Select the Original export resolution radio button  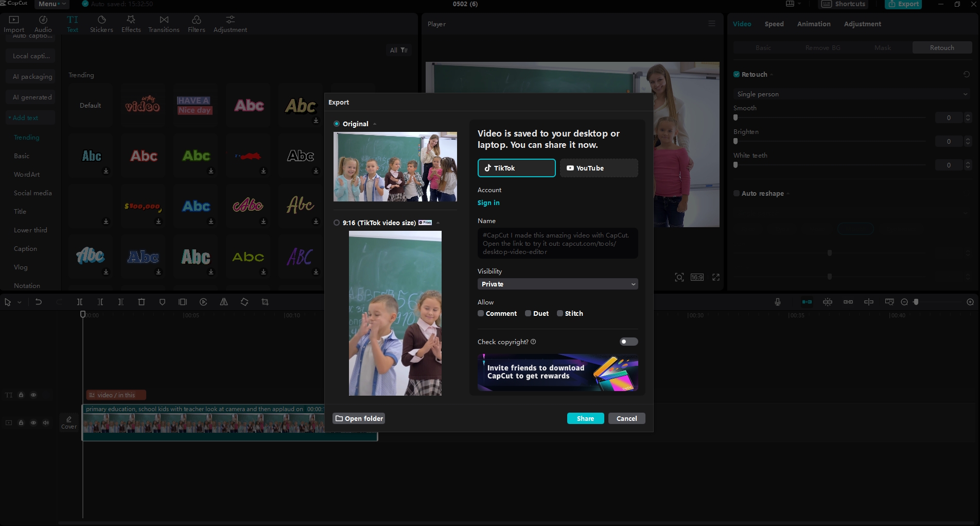pos(336,124)
